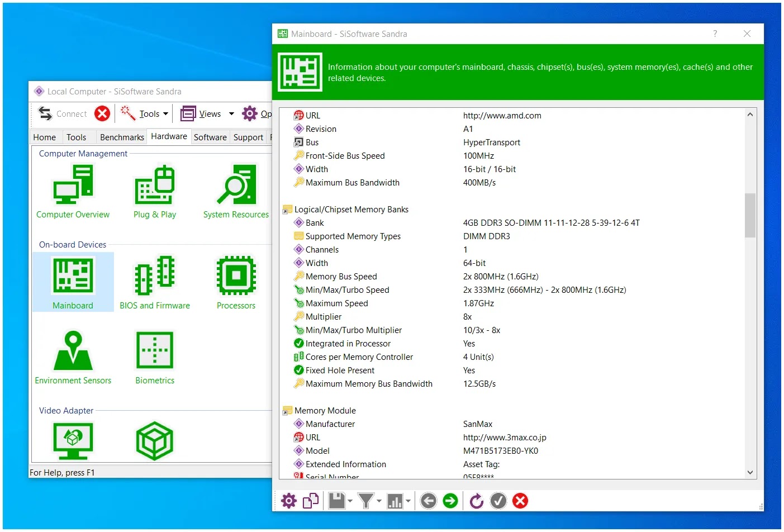Click the vertical scrollbar thumb in Mainboard list
784x532 pixels.
click(x=750, y=215)
